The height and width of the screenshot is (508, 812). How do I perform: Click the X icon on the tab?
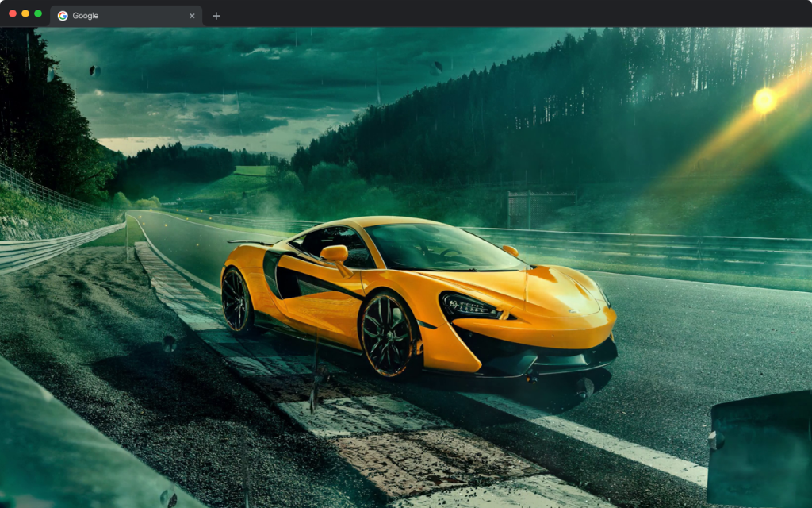point(192,15)
